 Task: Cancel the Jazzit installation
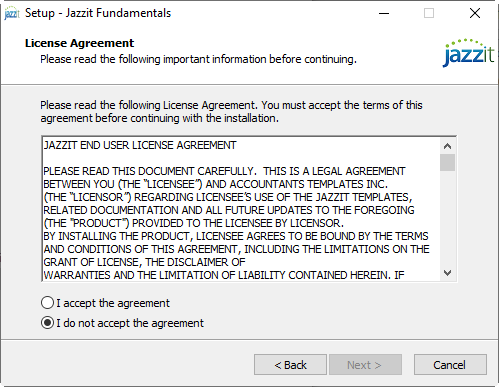[x=450, y=365]
